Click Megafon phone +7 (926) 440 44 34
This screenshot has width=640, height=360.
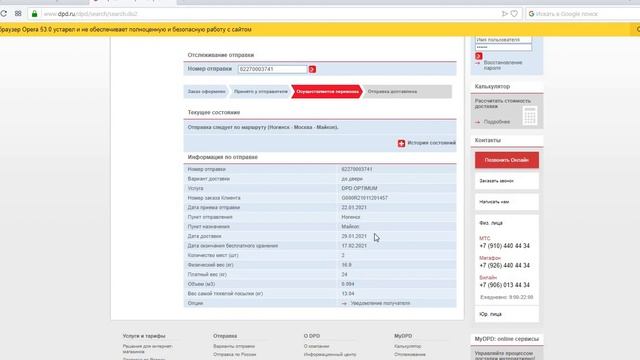pyautogui.click(x=504, y=265)
